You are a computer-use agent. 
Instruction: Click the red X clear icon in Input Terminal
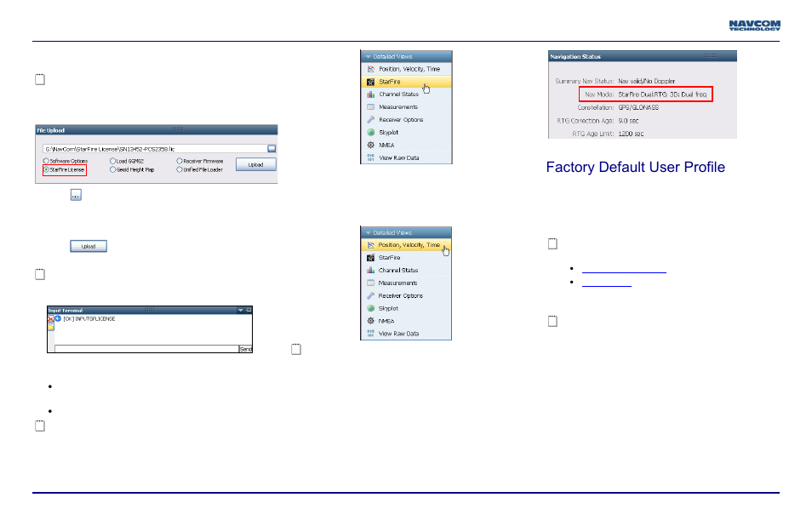51,319
